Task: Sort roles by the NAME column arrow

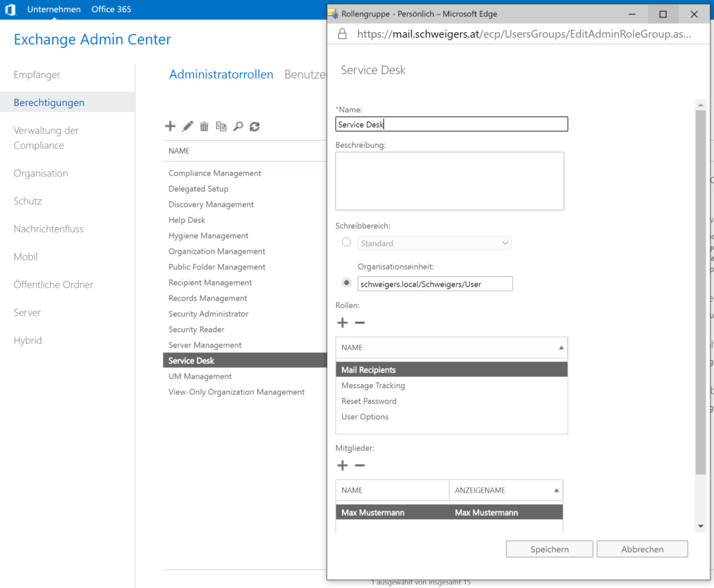Action: pos(561,348)
